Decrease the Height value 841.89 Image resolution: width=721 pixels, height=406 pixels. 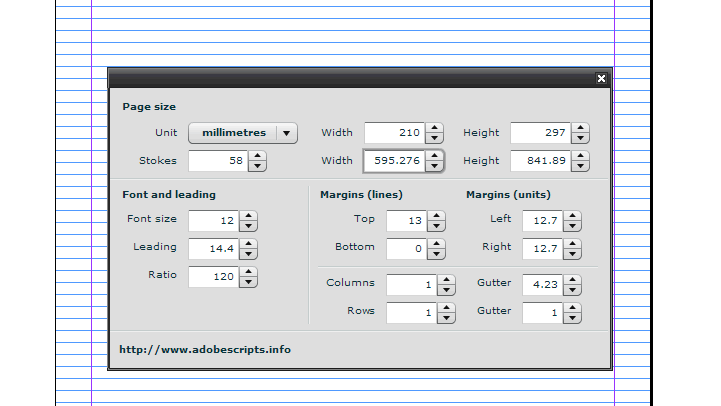click(x=580, y=166)
